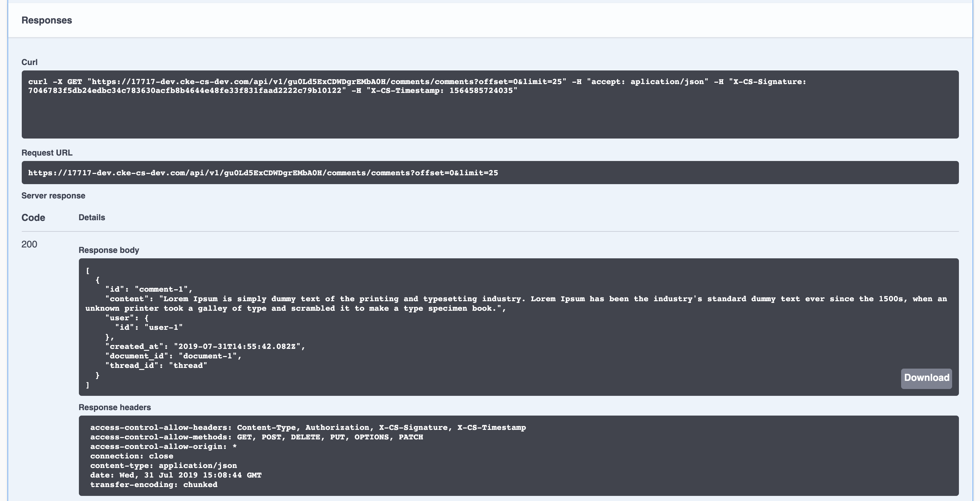Click the curl -X GET command text
This screenshot has height=501, width=980.
tap(417, 86)
